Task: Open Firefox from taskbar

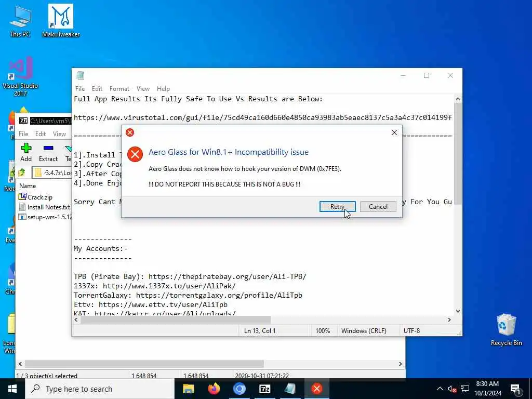Action: tap(214, 389)
